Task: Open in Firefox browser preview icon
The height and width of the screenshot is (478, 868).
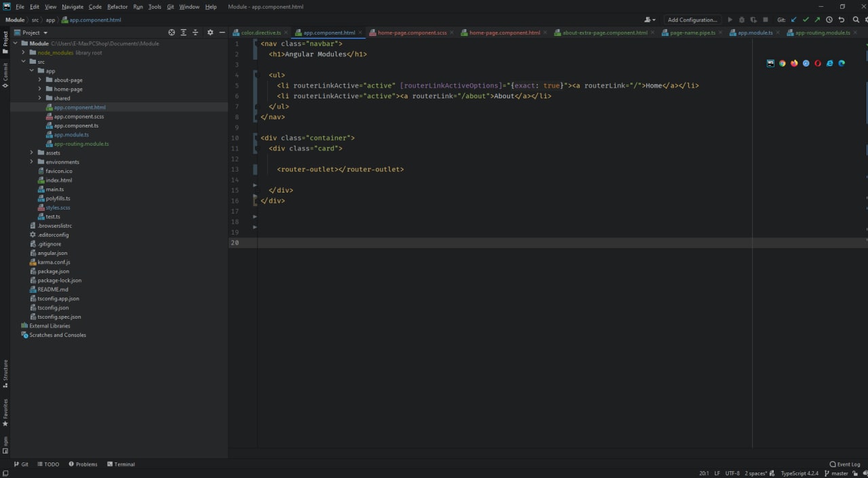Action: click(794, 63)
